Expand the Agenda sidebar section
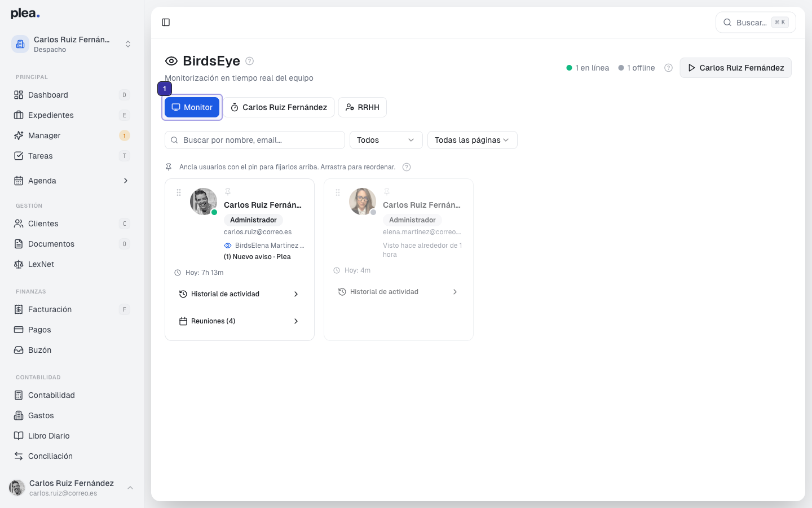The width and height of the screenshot is (812, 508). [72, 181]
